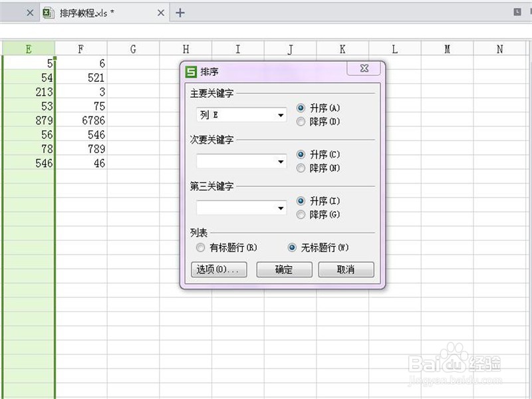This screenshot has height=399, width=532.
Task: Open a new tab with the plus icon
Action: [x=180, y=12]
